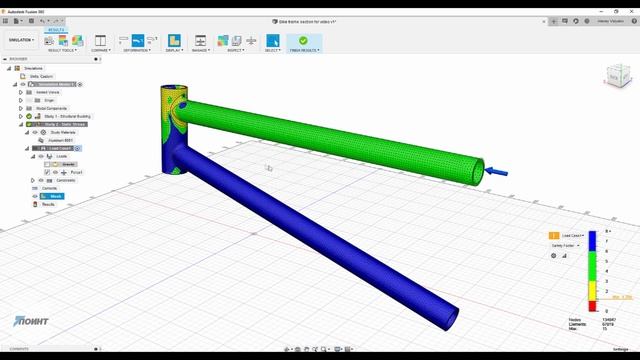Click the Min marker on legend bar
The height and width of the screenshot is (360, 640).
click(x=622, y=297)
